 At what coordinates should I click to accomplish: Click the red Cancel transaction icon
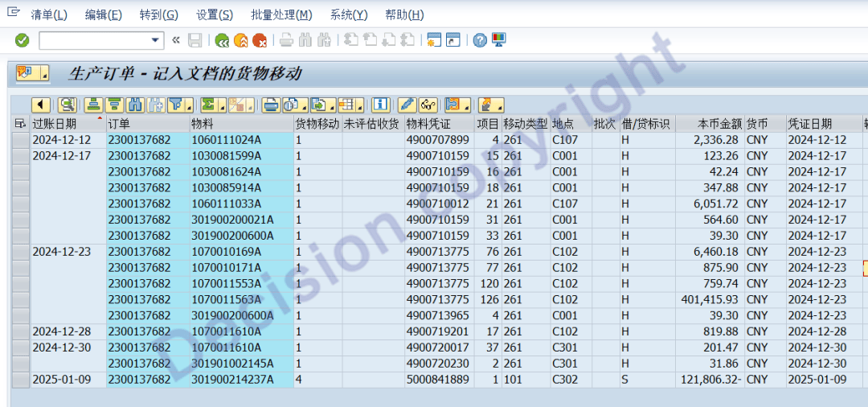260,40
